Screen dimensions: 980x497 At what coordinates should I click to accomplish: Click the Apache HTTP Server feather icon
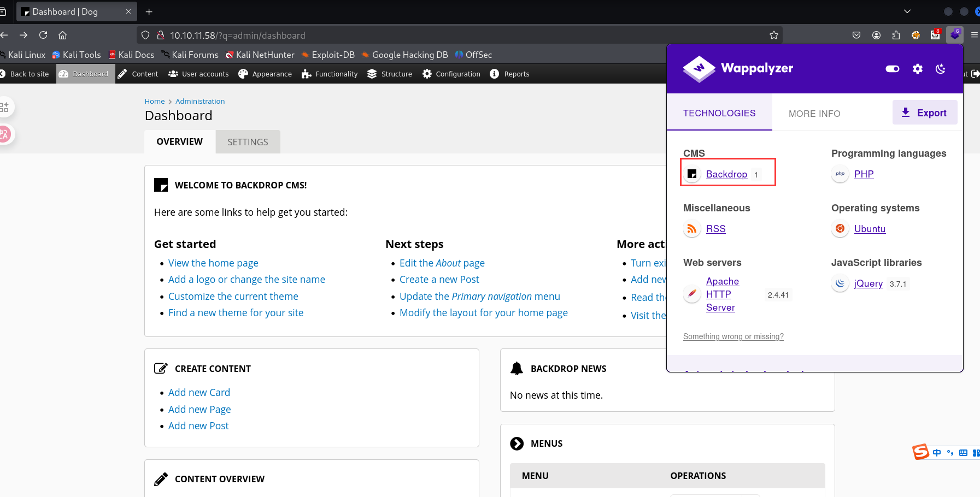[692, 294]
